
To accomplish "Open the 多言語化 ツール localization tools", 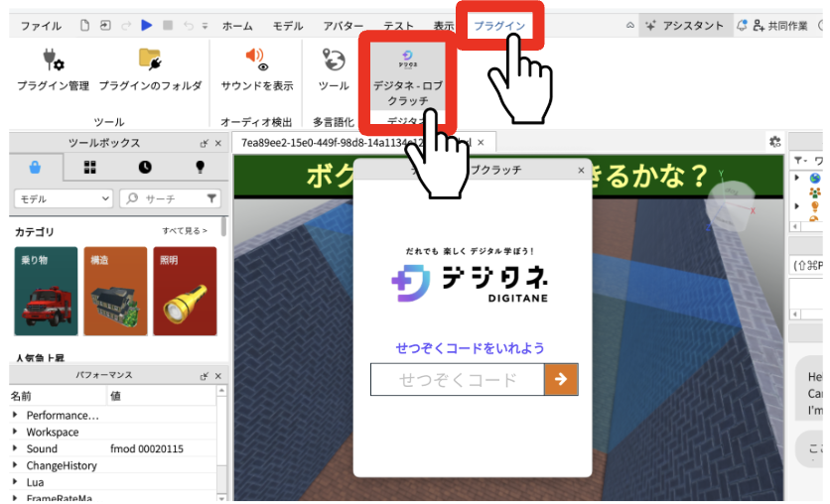I will (334, 69).
